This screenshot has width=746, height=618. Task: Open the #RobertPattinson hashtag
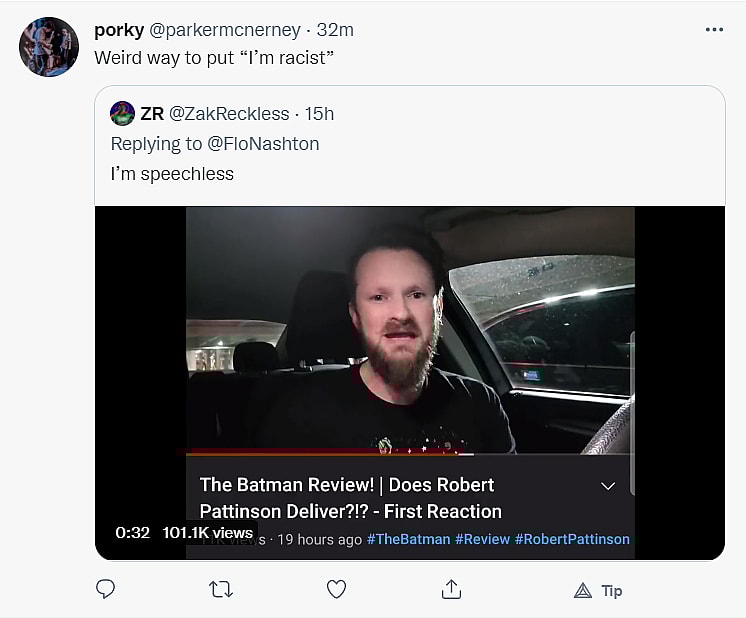tap(572, 539)
